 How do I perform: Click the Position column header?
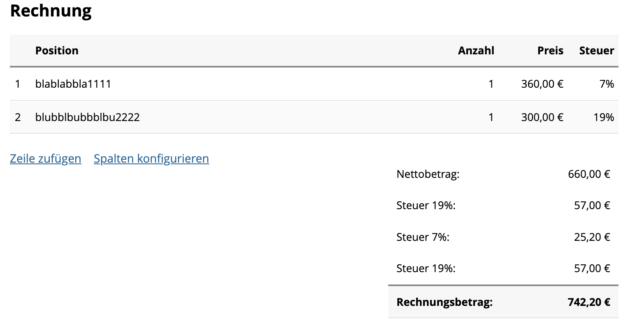click(x=57, y=51)
